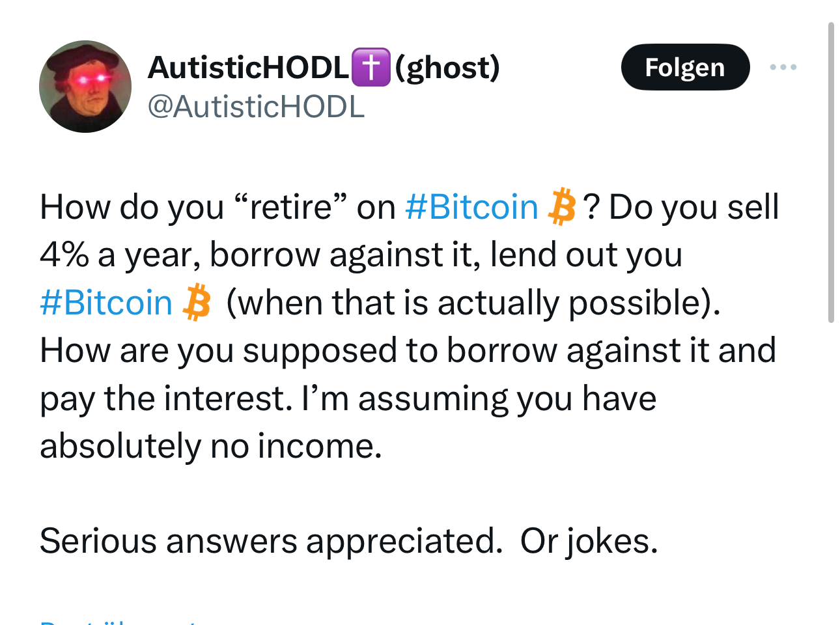
Task: Click the AutisticHODL display name
Action: [249, 67]
